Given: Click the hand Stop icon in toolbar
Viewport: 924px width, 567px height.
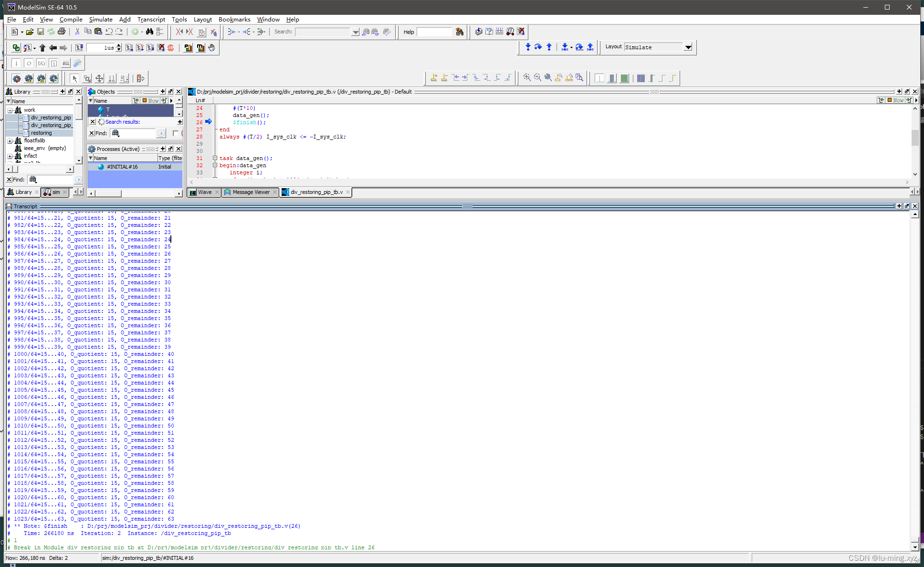Looking at the screenshot, I should (x=211, y=48).
